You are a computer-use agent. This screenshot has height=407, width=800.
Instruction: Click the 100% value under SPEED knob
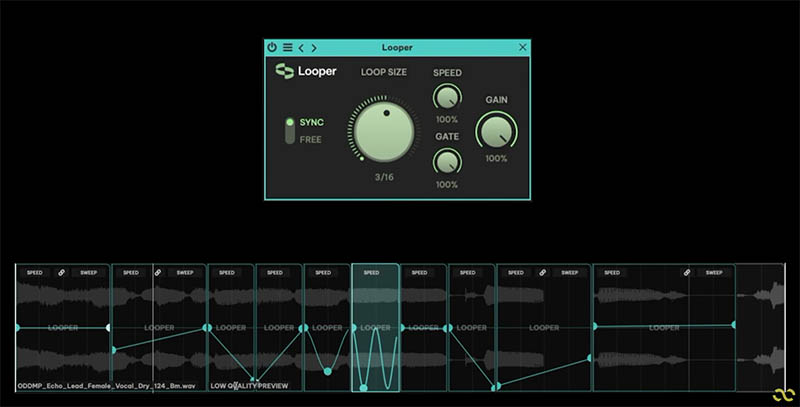(446, 120)
